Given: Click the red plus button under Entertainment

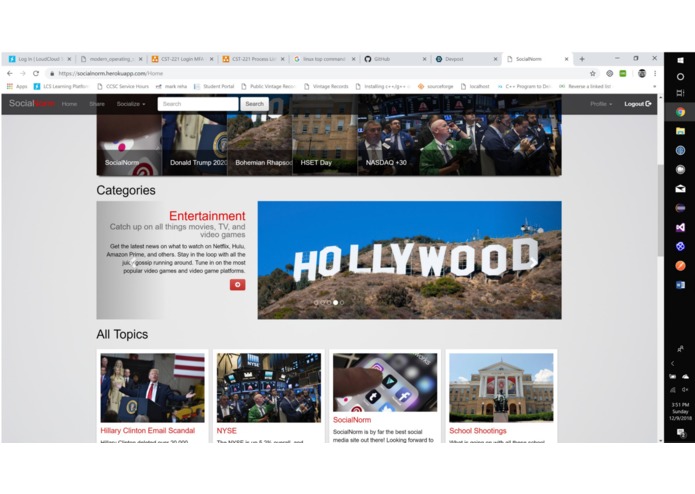Looking at the screenshot, I should (x=237, y=284).
